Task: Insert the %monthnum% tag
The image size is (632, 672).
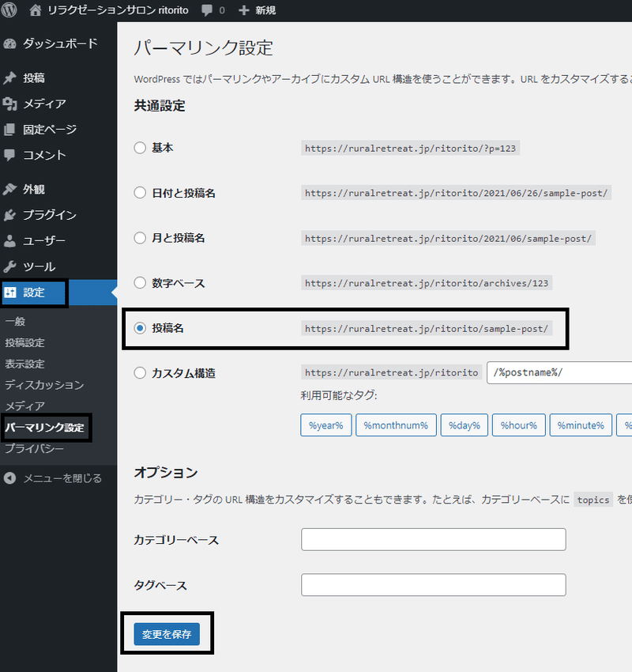Action: pos(396,425)
